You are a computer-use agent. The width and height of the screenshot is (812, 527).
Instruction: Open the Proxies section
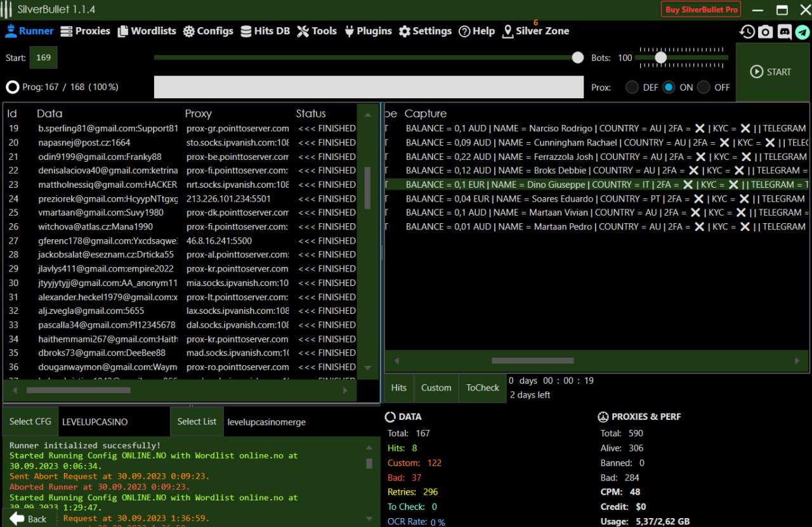tap(85, 31)
